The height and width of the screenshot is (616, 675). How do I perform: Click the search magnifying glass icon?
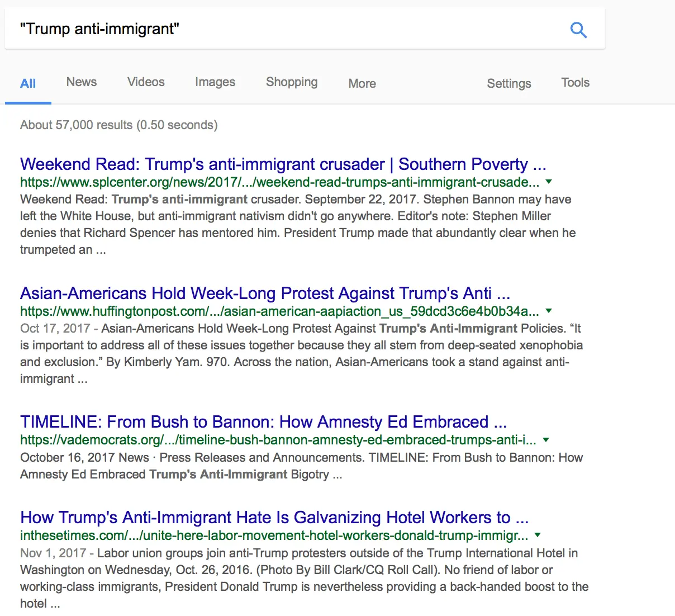click(x=579, y=30)
